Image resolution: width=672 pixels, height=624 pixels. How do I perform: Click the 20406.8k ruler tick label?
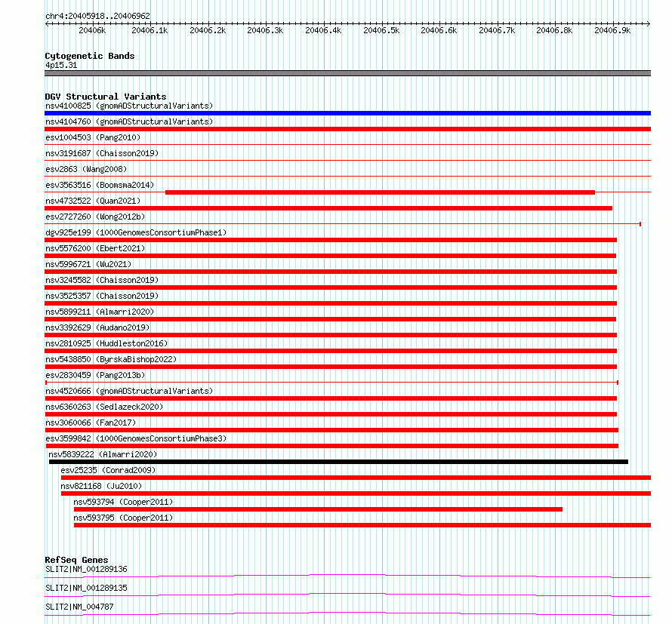tap(554, 30)
